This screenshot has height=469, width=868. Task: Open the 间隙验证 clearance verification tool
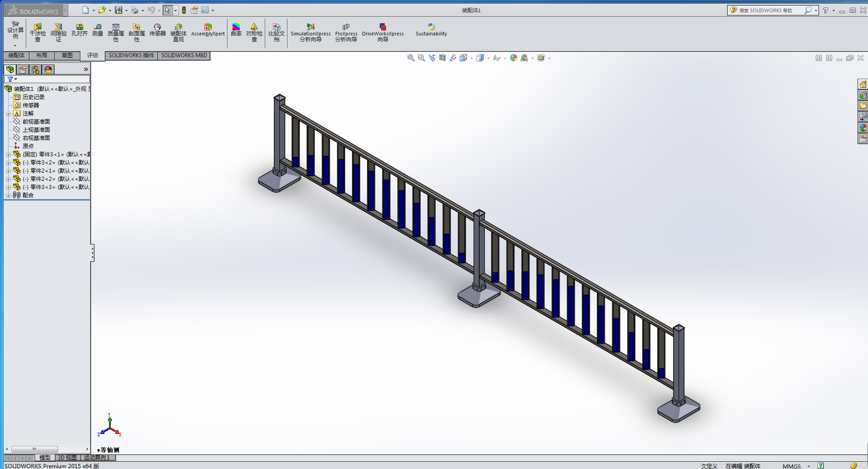(59, 32)
